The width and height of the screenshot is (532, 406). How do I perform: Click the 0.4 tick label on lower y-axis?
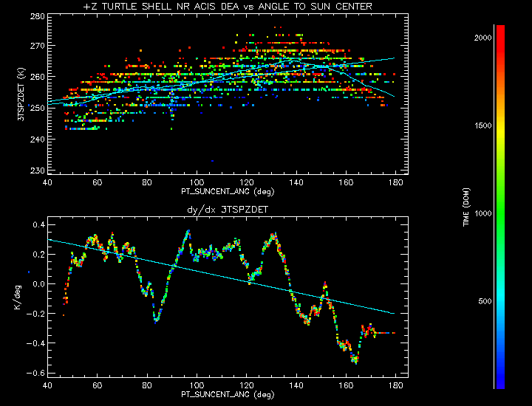(x=37, y=224)
